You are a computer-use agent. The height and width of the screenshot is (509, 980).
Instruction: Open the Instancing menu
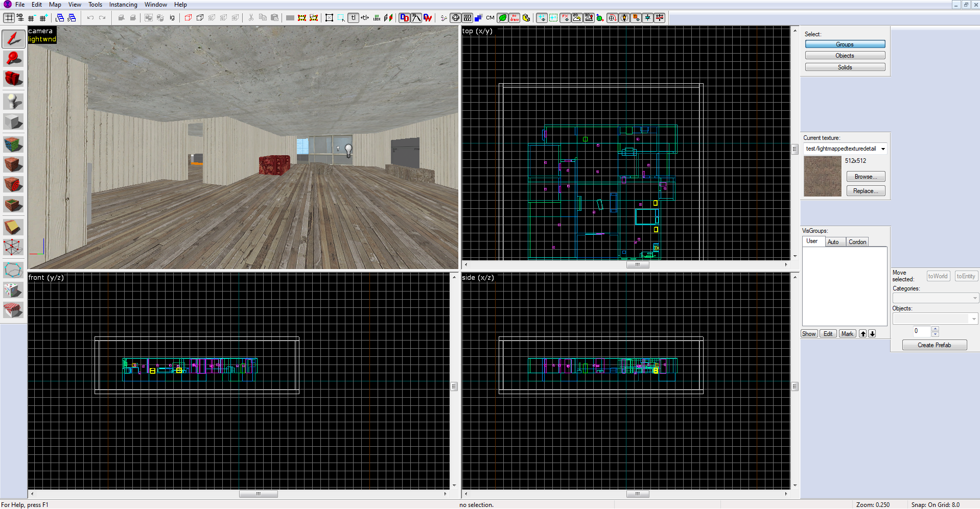pyautogui.click(x=123, y=5)
